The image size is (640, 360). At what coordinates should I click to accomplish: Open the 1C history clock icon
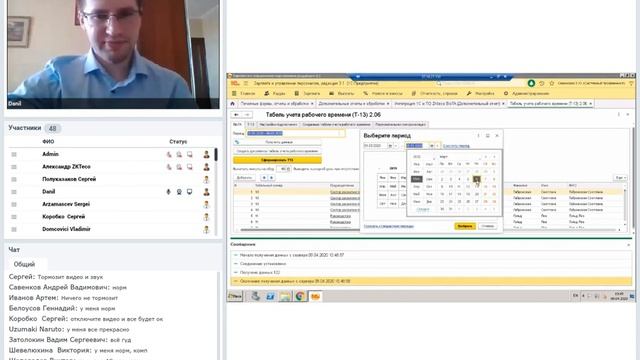click(x=542, y=83)
